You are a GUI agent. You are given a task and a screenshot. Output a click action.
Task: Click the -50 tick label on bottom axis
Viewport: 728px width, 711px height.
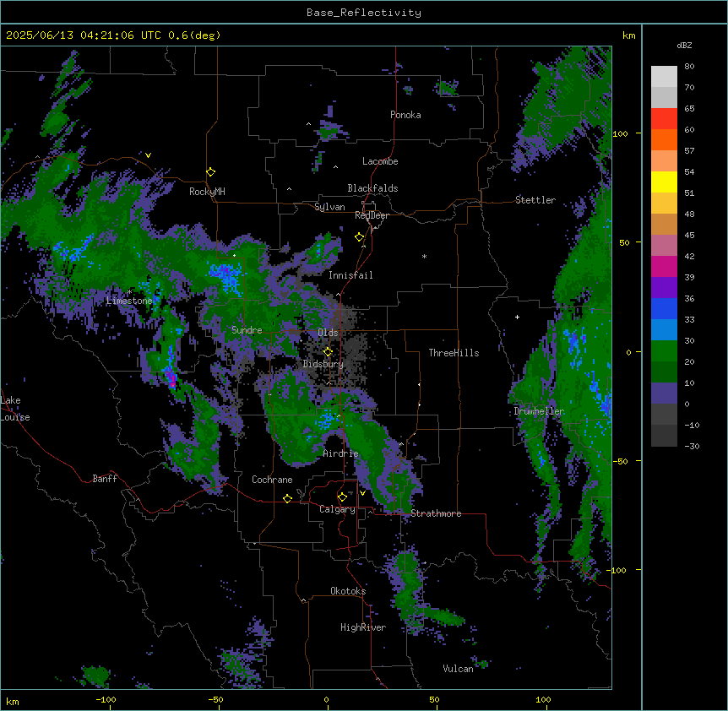(215, 699)
